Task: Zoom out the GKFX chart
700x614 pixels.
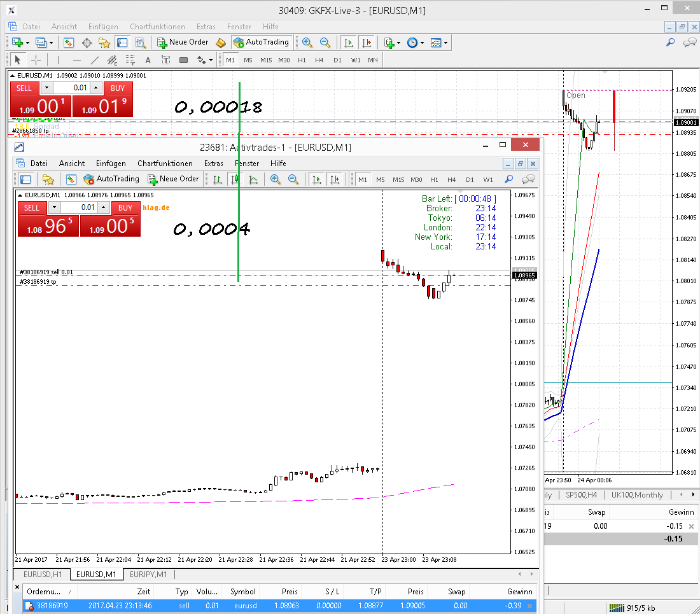Action: 325,43
